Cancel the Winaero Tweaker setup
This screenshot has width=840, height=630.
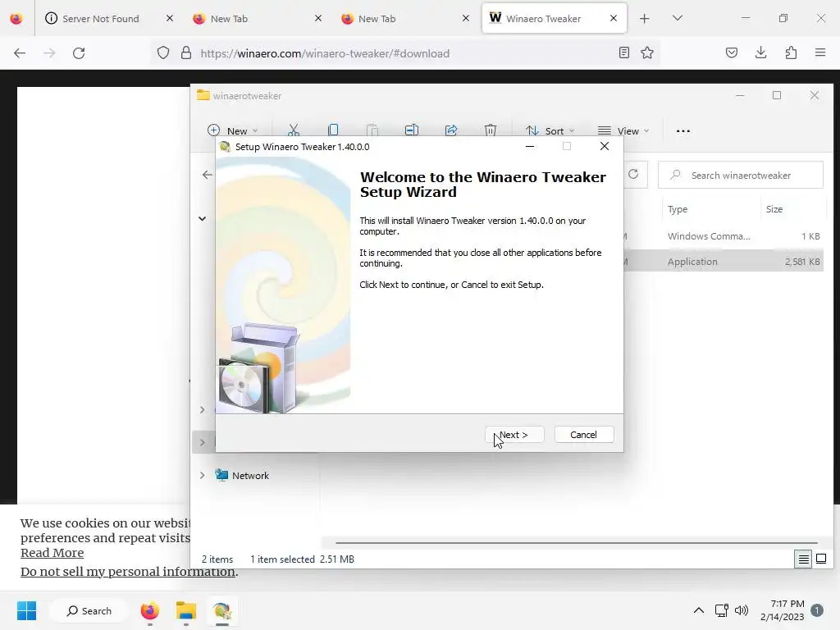(584, 435)
